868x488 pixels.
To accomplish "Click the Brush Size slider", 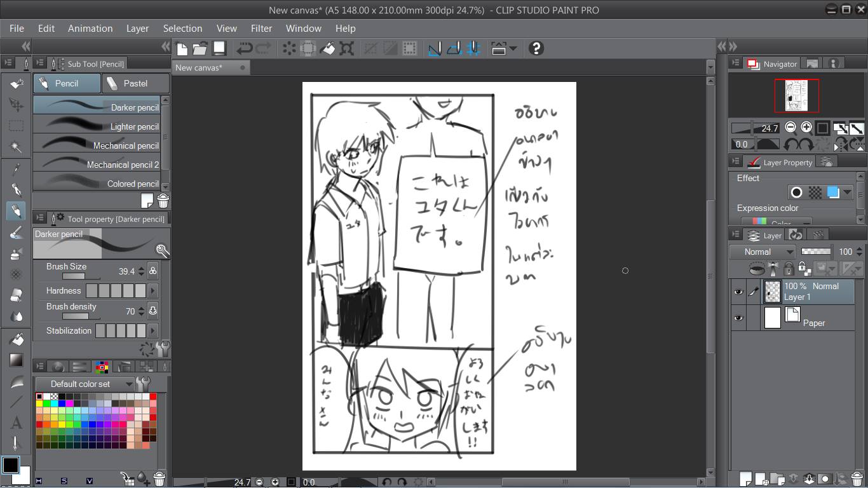I will click(x=81, y=276).
